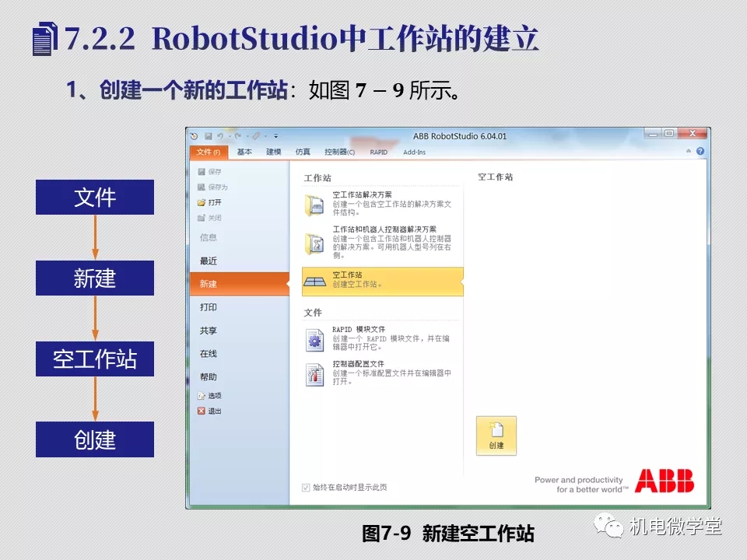Image resolution: width=747 pixels, height=560 pixels.
Task: Open the 文件 (F) ribbon tab
Action: 209,152
